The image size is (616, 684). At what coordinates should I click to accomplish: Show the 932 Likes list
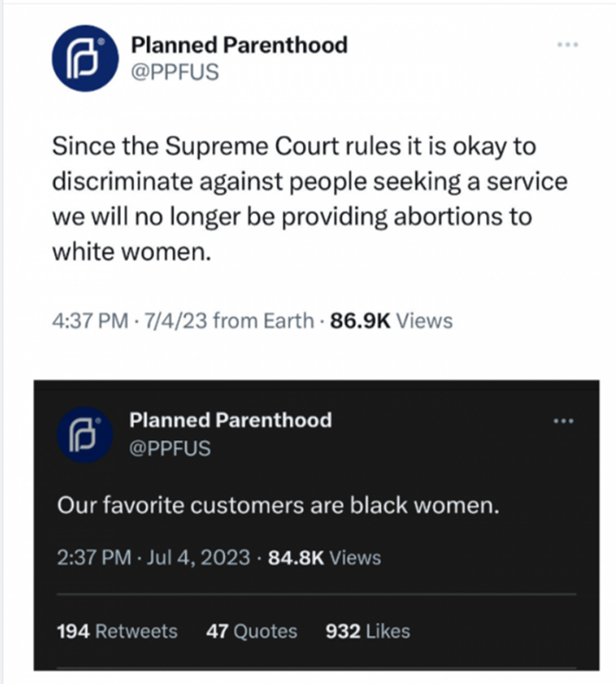pyautogui.click(x=368, y=631)
